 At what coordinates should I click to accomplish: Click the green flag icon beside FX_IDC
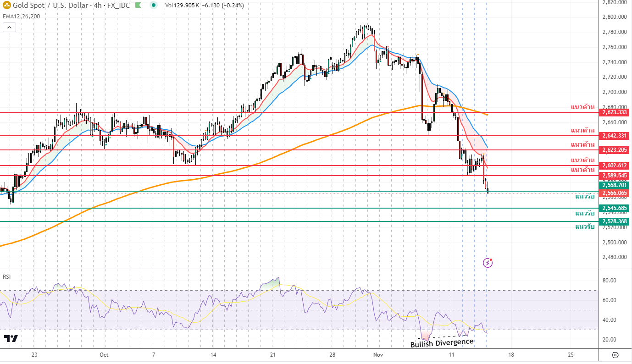click(138, 6)
